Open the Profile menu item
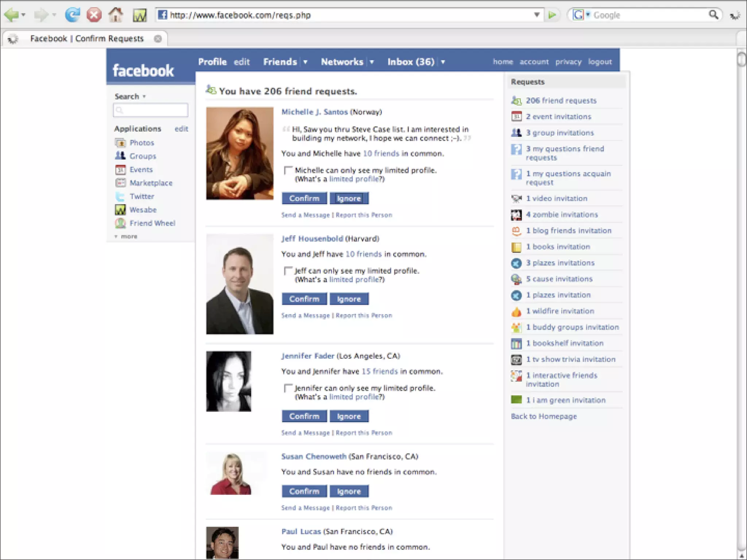Image resolution: width=747 pixels, height=560 pixels. (212, 62)
